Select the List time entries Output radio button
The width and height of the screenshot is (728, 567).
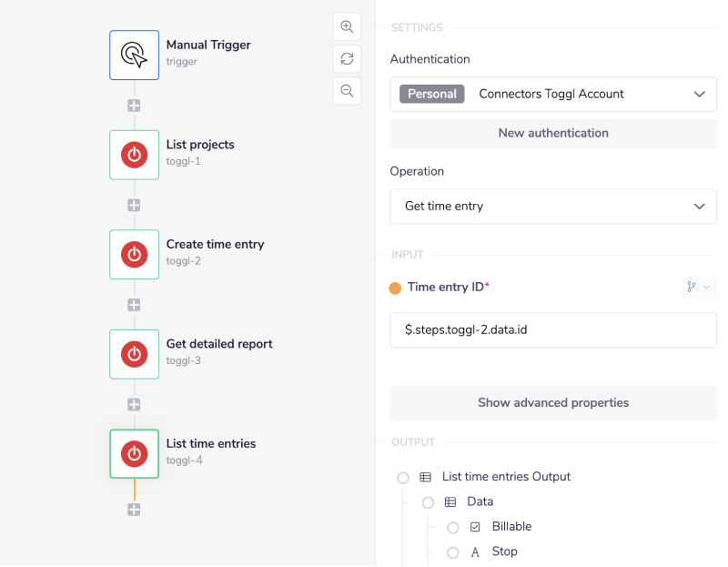point(403,478)
